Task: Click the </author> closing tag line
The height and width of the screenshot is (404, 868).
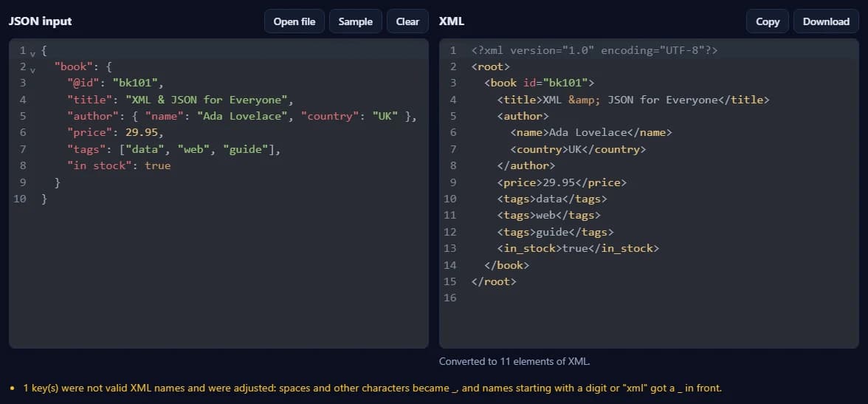Action: coord(526,165)
